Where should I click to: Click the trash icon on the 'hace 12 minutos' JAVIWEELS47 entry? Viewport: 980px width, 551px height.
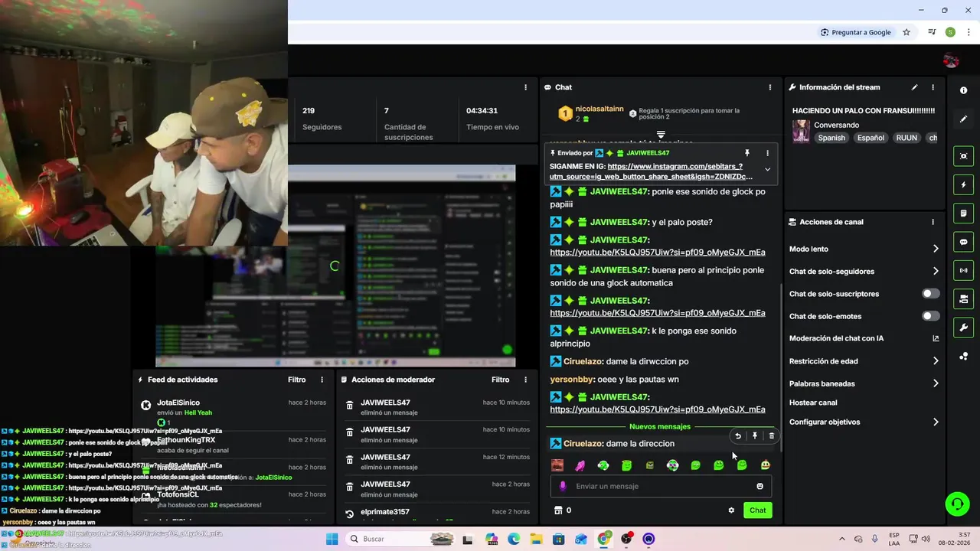349,460
